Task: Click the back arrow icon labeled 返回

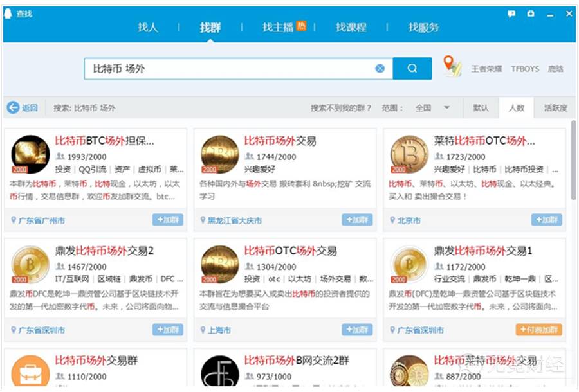Action: coord(13,108)
